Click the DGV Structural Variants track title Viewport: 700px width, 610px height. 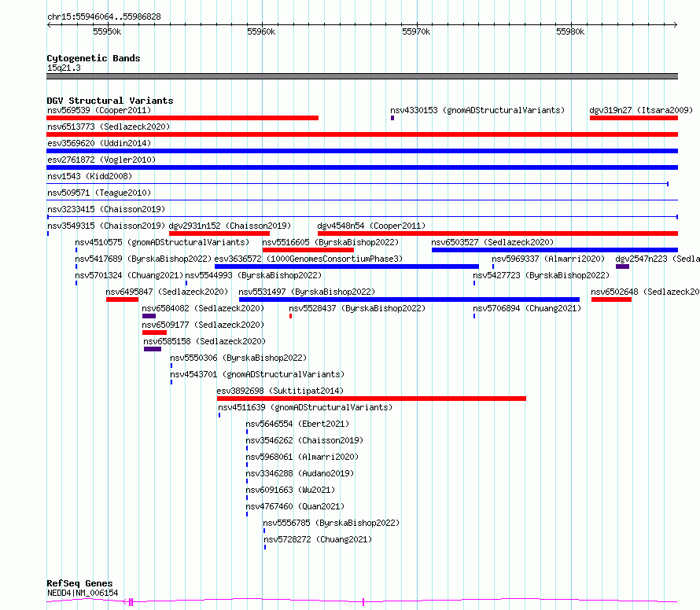pos(110,101)
